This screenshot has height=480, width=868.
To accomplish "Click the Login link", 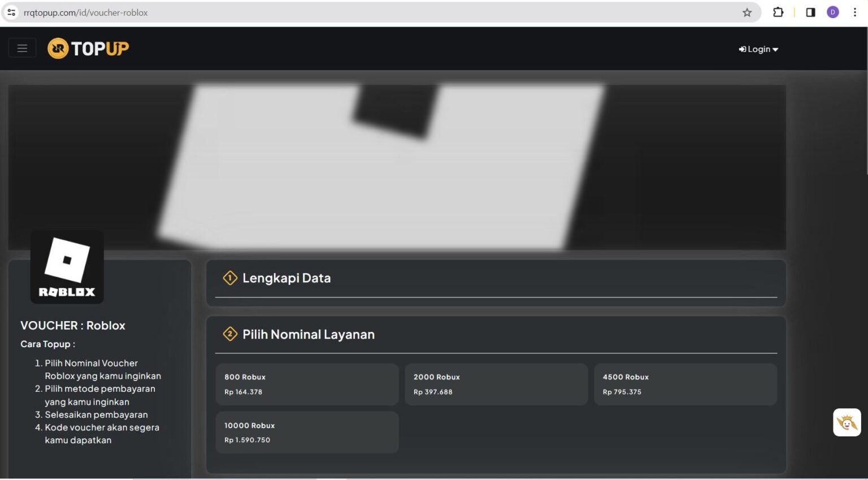I will coord(757,49).
